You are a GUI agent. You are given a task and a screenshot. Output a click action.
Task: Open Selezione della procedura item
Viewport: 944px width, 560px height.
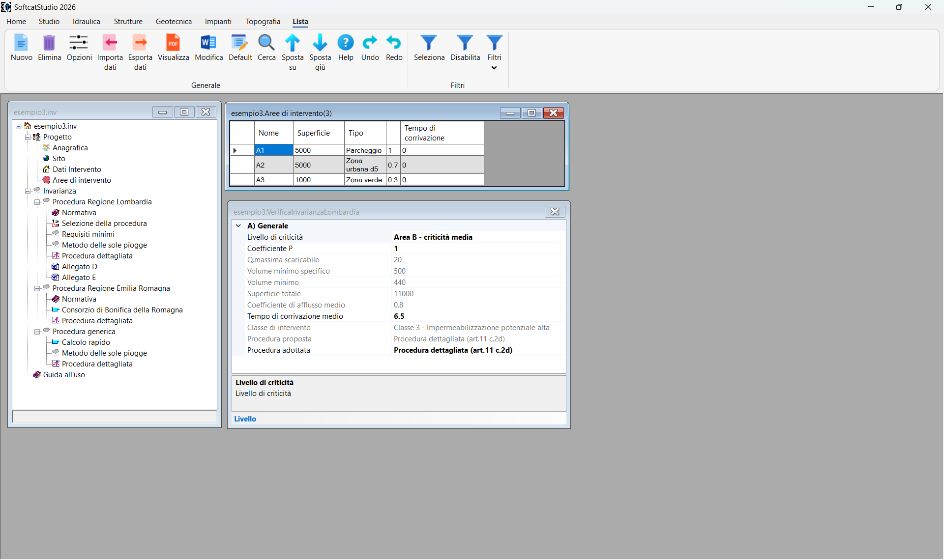pyautogui.click(x=104, y=224)
